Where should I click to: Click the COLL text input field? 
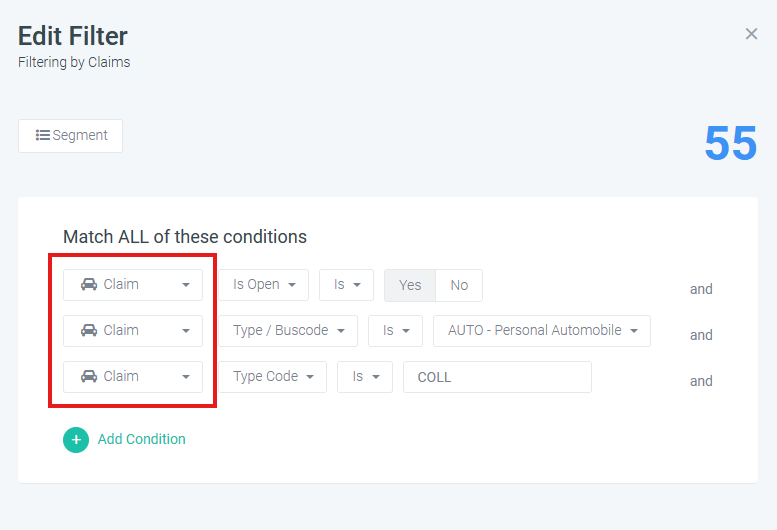click(x=498, y=377)
